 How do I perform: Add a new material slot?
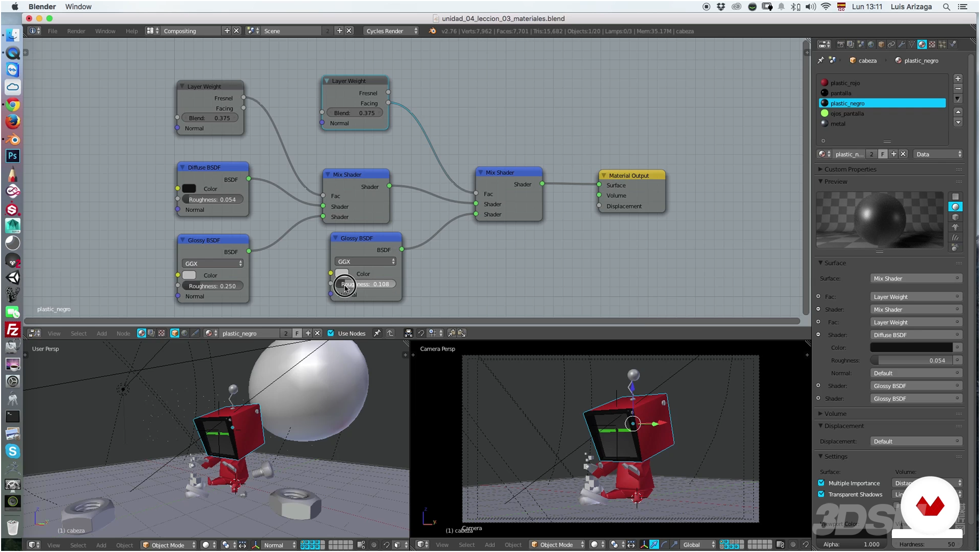pyautogui.click(x=958, y=79)
